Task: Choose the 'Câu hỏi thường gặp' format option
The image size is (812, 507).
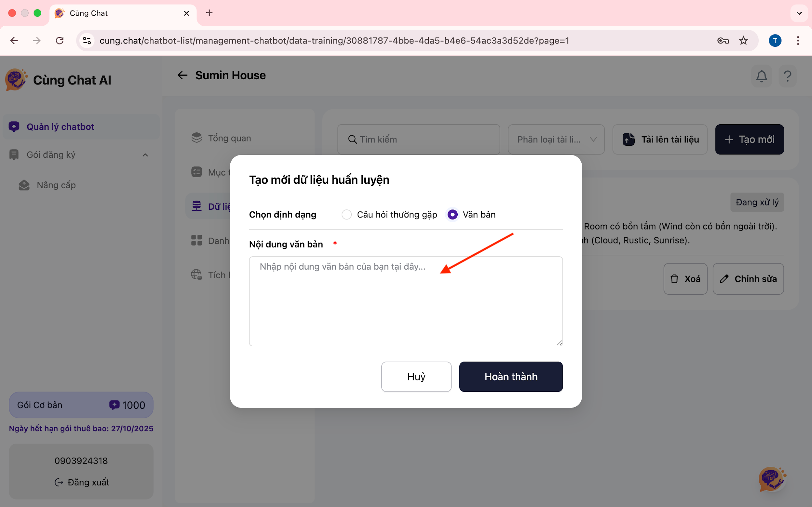Action: pos(346,214)
